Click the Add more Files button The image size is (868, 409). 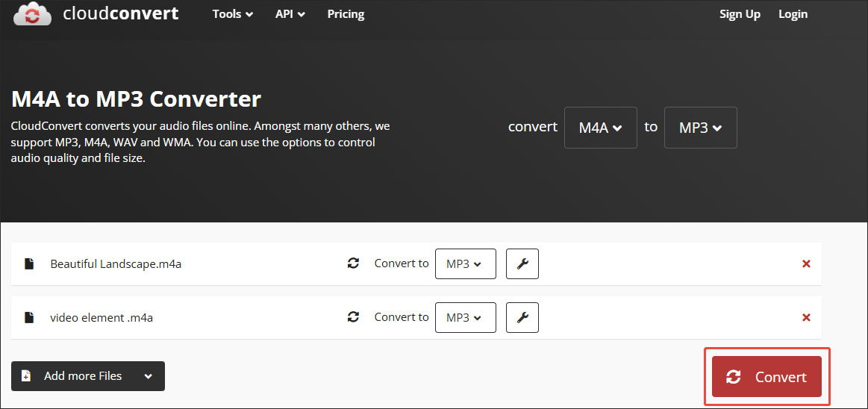[x=88, y=376]
